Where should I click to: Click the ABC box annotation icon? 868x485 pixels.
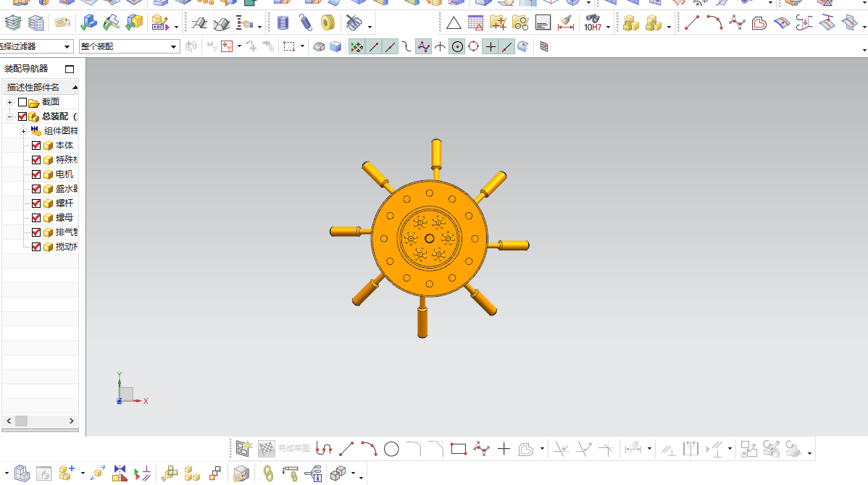159,22
